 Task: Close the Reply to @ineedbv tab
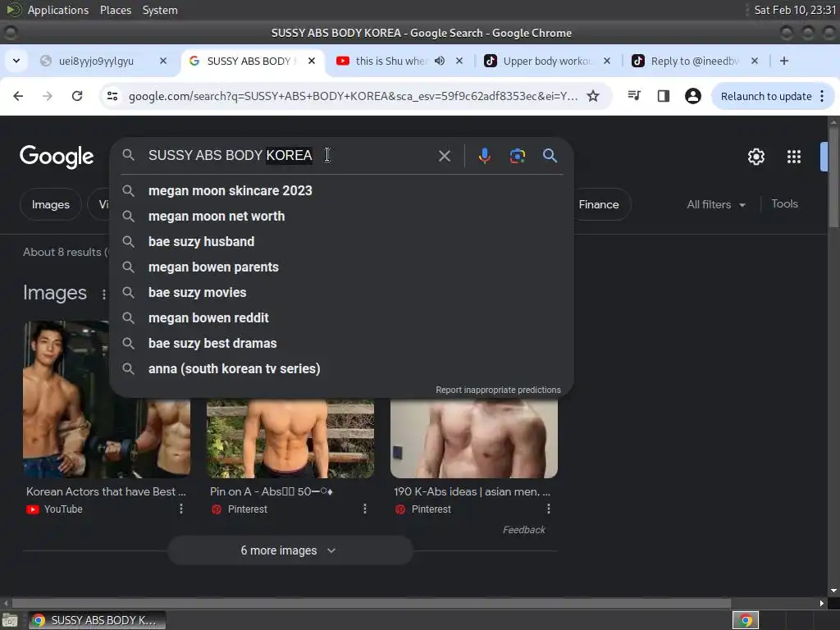pyautogui.click(x=755, y=61)
